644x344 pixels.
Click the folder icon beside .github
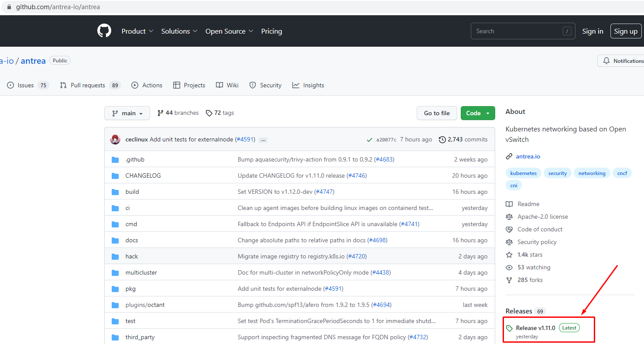pos(115,160)
